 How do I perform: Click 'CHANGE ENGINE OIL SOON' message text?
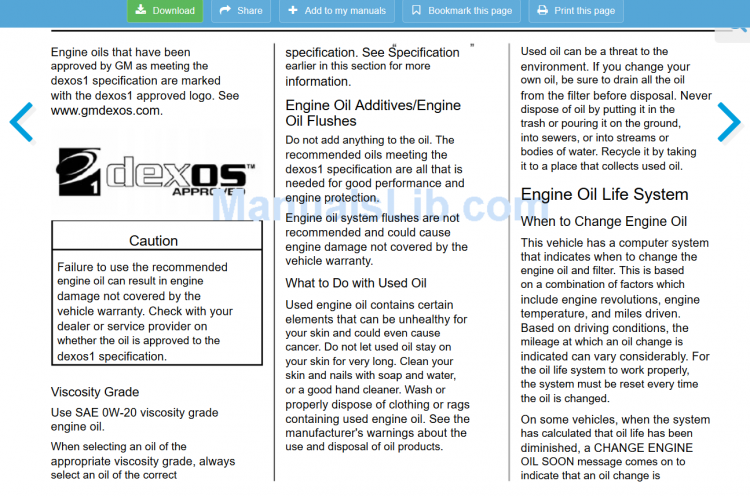click(607, 454)
